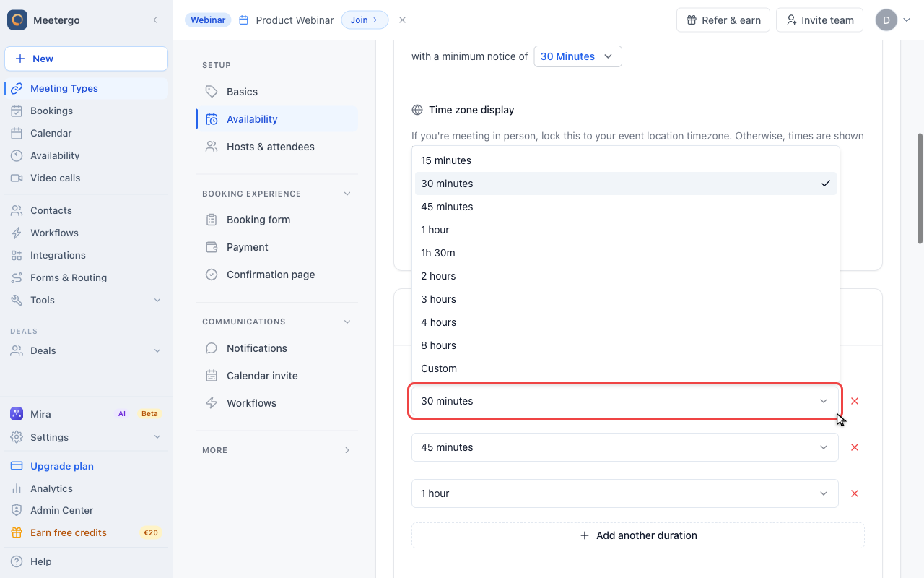Click the Join button

point(365,20)
